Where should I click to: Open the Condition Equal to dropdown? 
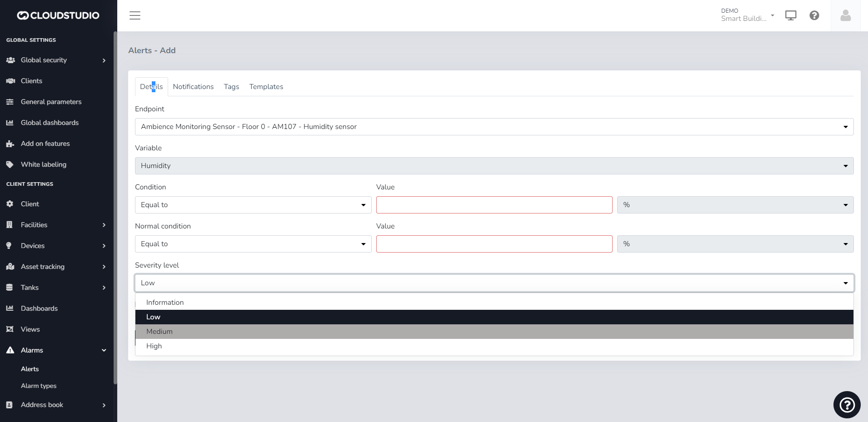coord(253,205)
